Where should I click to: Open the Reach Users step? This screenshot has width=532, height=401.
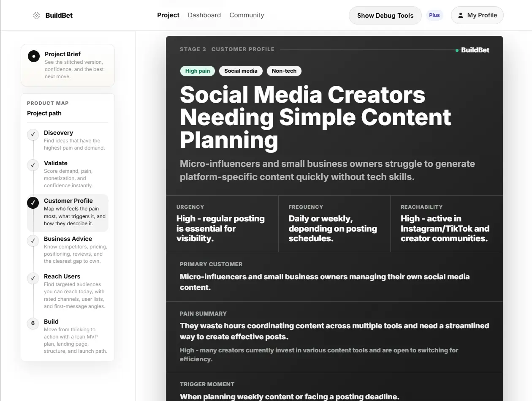click(x=68, y=291)
